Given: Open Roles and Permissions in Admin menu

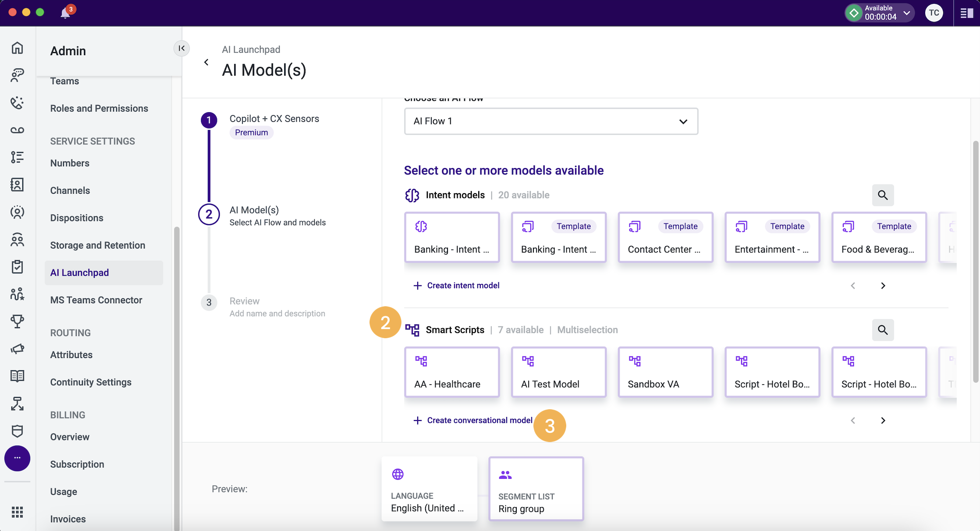Looking at the screenshot, I should (x=99, y=108).
